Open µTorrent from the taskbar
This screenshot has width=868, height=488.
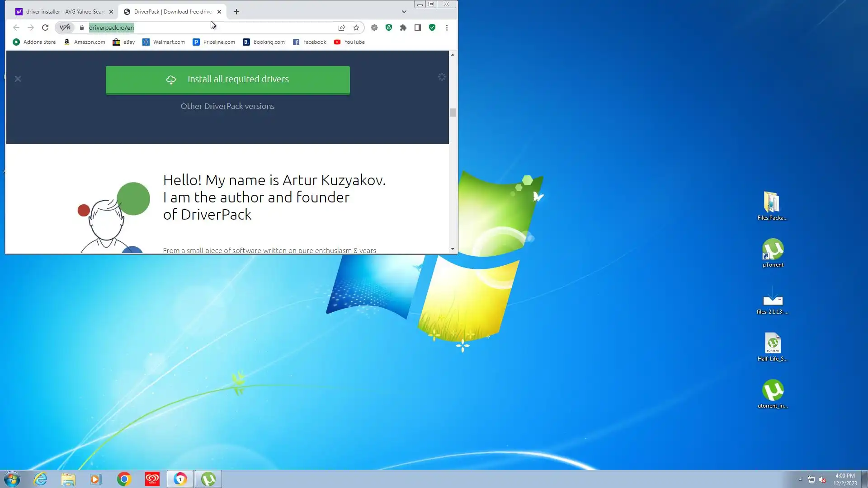[208, 479]
